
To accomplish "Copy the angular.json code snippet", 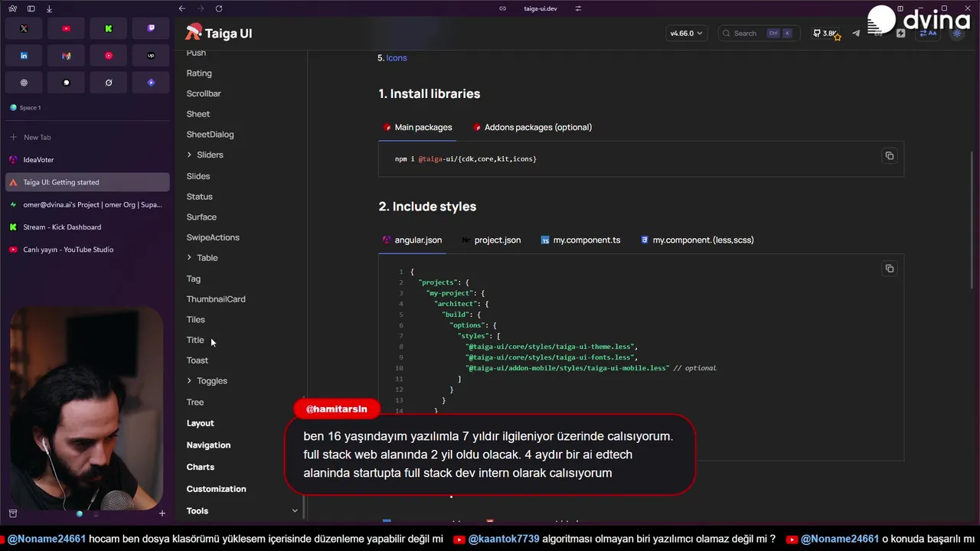I will pyautogui.click(x=889, y=269).
